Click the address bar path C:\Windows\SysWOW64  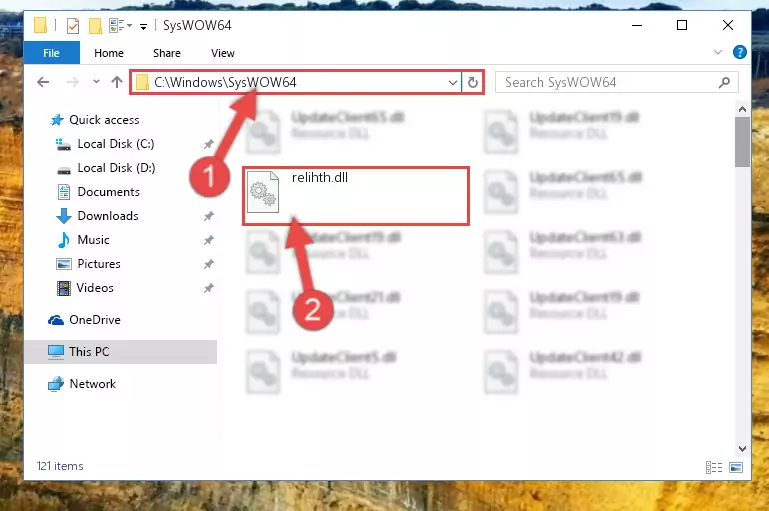click(225, 82)
